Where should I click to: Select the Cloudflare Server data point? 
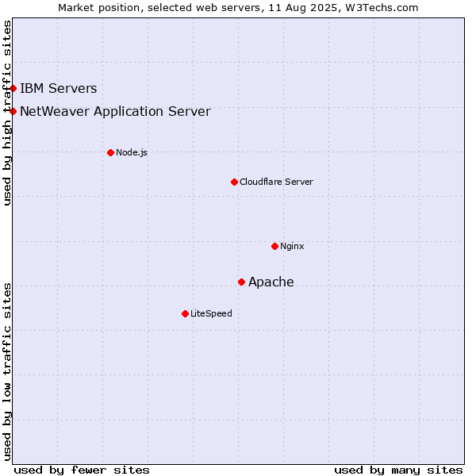(x=234, y=182)
